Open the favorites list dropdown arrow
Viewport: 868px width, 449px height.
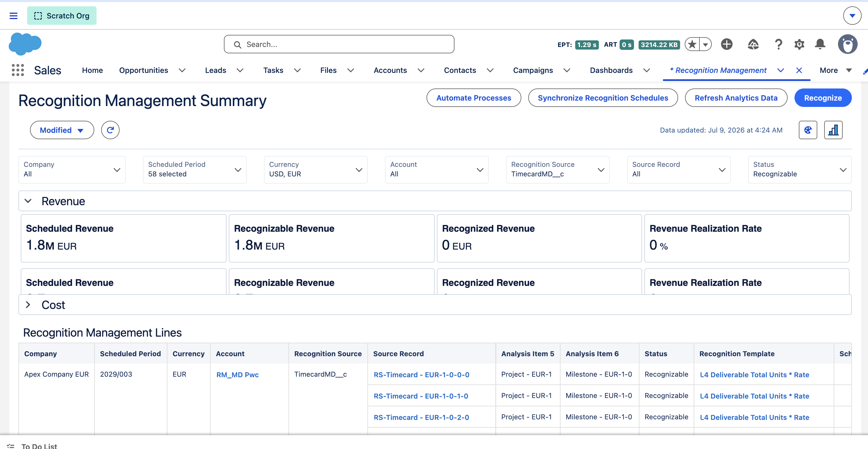(705, 44)
